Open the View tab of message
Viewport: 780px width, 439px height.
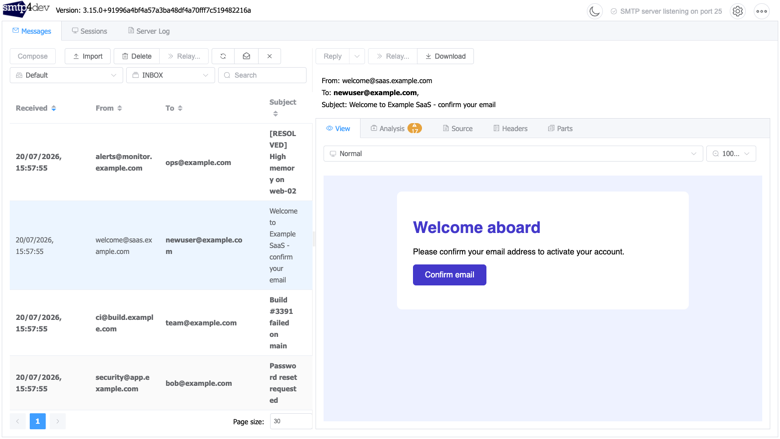tap(338, 128)
